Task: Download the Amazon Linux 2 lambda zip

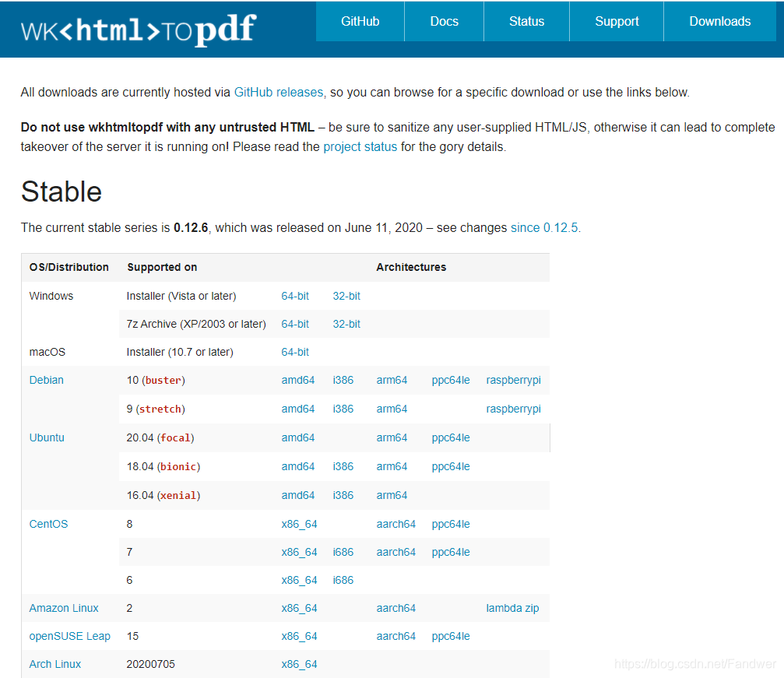Action: 512,608
